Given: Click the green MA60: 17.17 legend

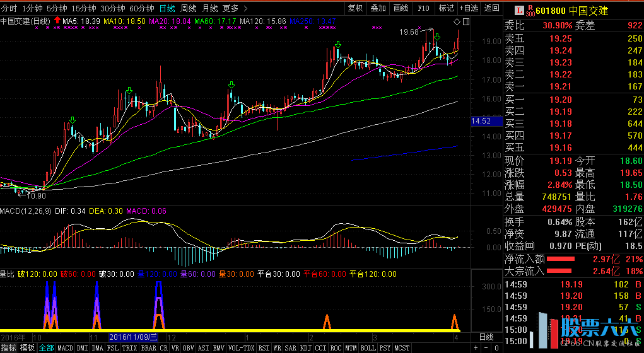Looking at the screenshot, I should click(x=216, y=21).
